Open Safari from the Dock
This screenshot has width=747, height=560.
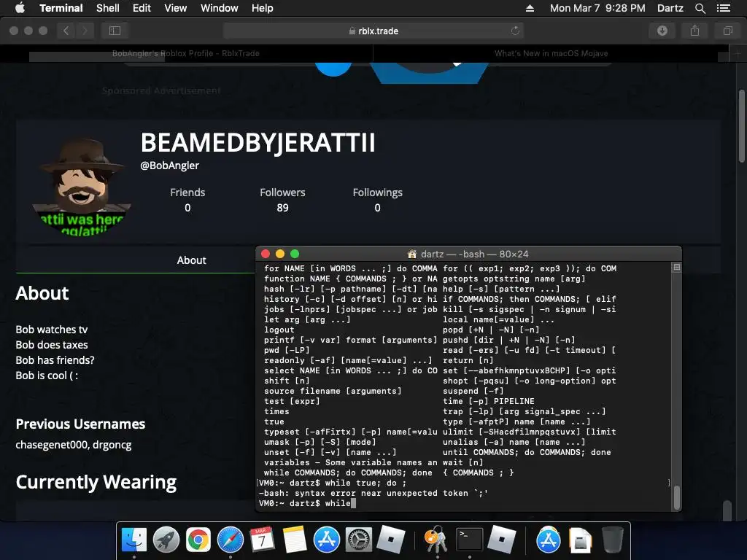pos(231,540)
